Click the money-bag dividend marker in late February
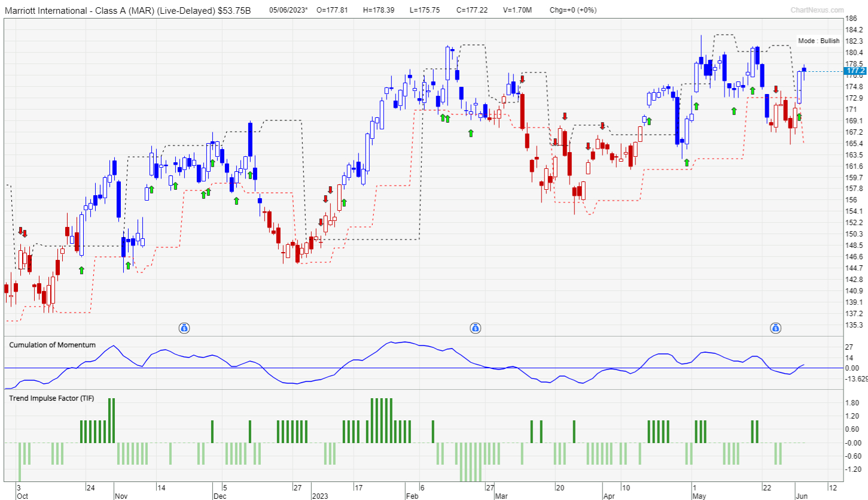 tap(475, 328)
